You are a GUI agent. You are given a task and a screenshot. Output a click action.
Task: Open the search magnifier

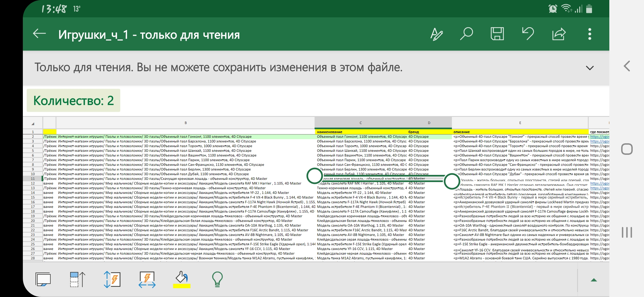point(466,34)
